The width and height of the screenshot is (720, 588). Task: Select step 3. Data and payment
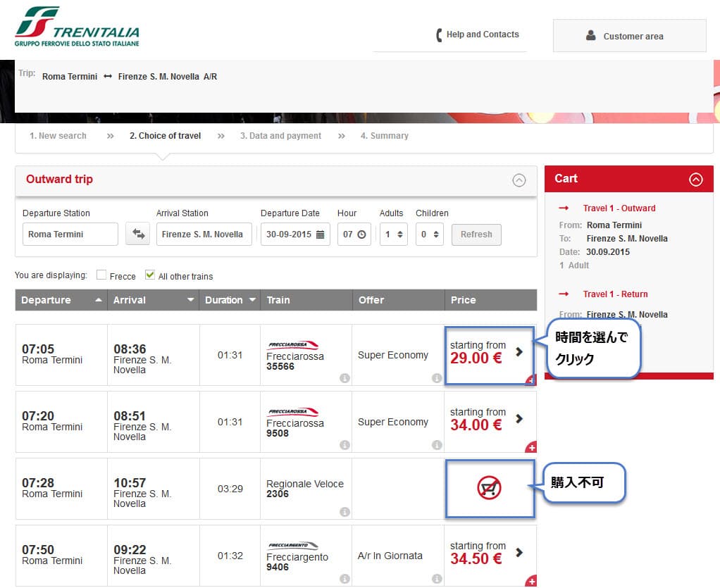pyautogui.click(x=280, y=136)
